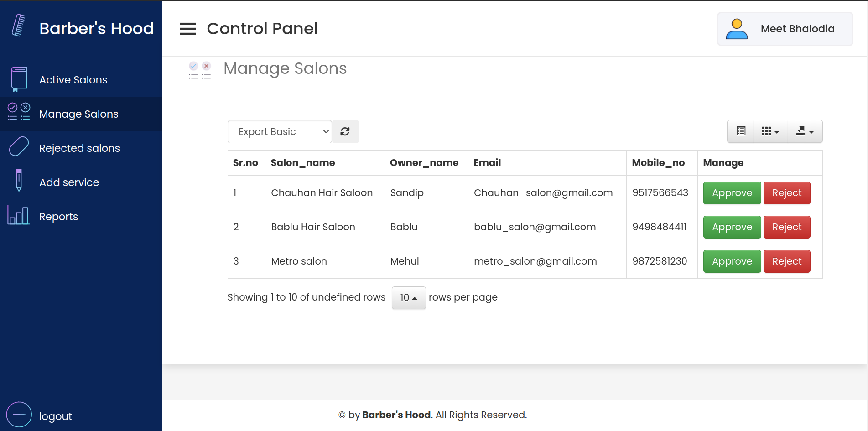Approve the Bablu Hair Saloon entry

coord(732,227)
